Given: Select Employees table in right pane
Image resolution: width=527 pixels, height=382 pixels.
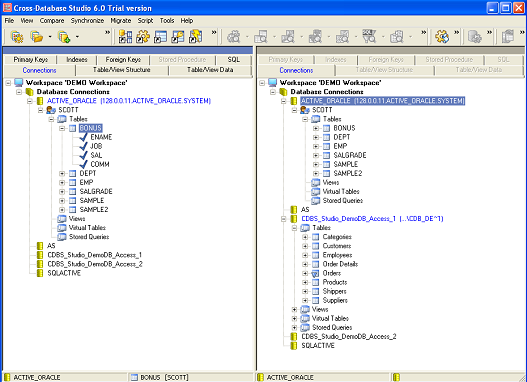Looking at the screenshot, I should tap(337, 255).
